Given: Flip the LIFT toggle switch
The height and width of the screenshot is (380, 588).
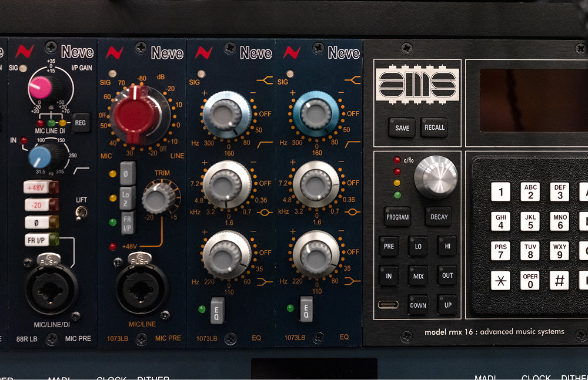Looking at the screenshot, I should (81, 213).
